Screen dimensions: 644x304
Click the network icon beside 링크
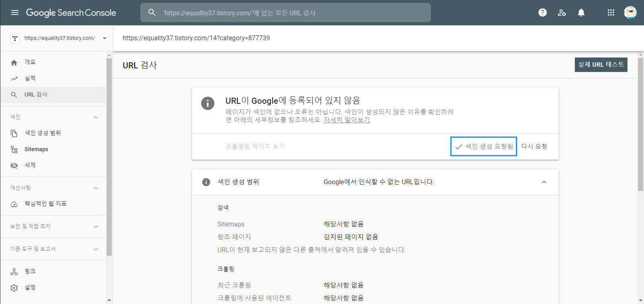coord(14,271)
